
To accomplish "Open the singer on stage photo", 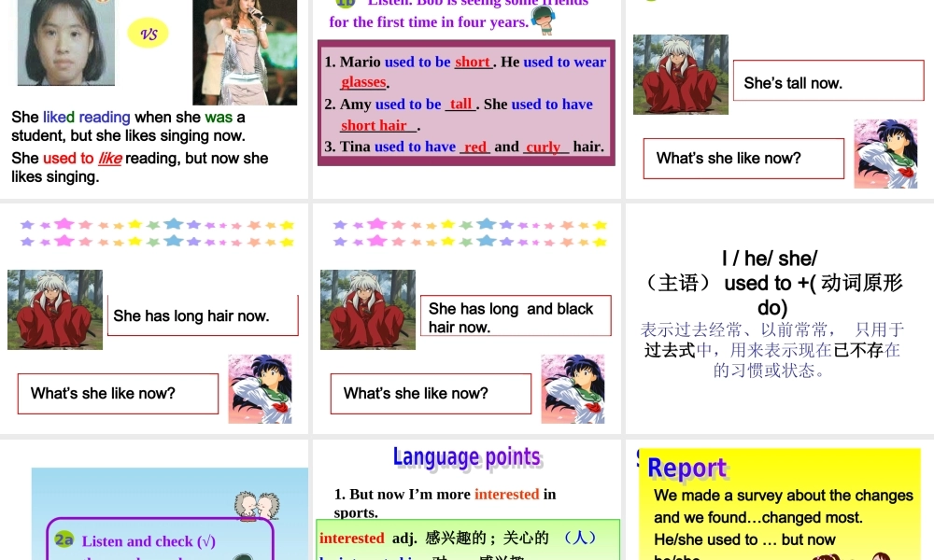I will [x=245, y=52].
